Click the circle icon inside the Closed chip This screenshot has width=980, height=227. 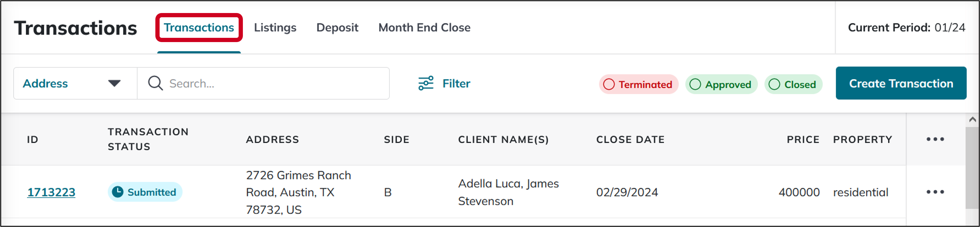pos(775,84)
